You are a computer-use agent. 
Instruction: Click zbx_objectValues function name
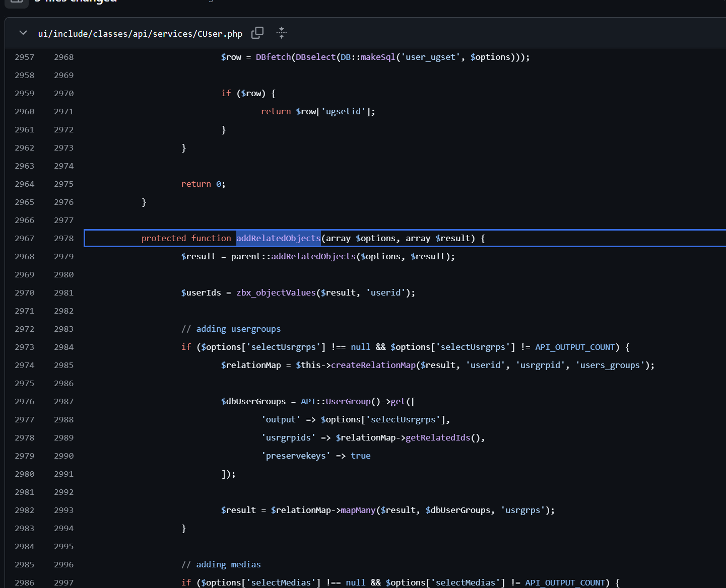276,292
